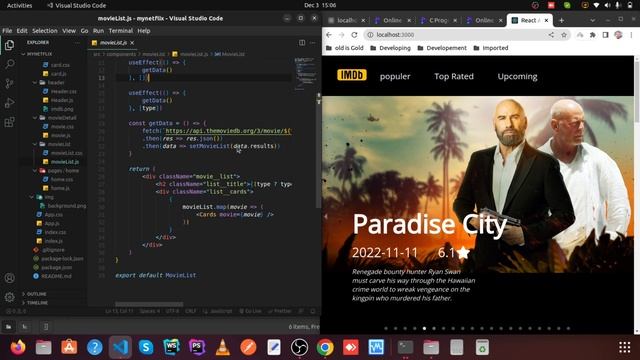Click the code minimap in the editor

pyautogui.click(x=305, y=73)
